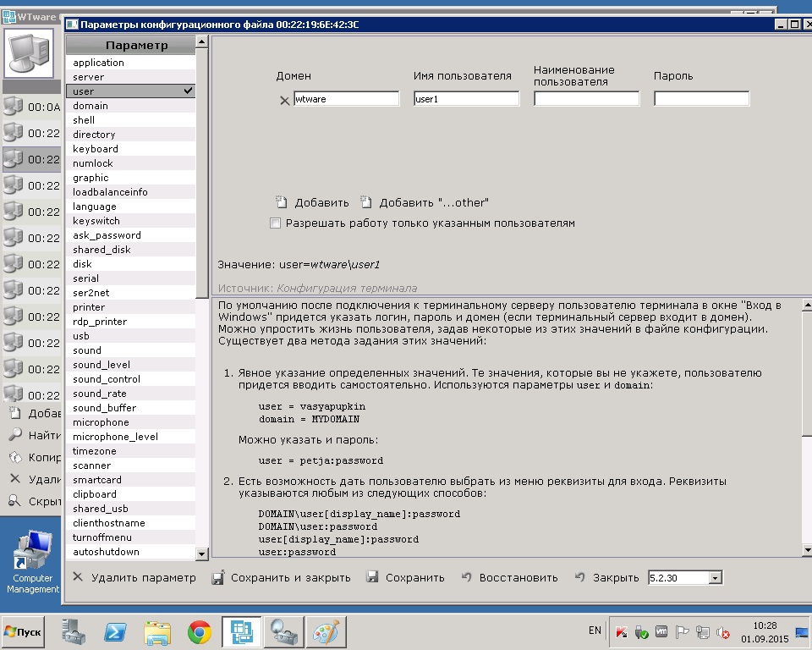Image resolution: width=812 pixels, height=650 pixels.
Task: Click the 'Добавить "...other"' document icon
Action: coord(366,202)
